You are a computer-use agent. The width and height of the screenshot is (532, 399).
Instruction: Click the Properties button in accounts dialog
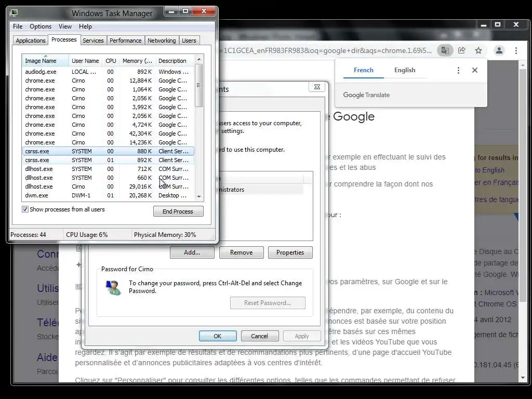pyautogui.click(x=290, y=252)
